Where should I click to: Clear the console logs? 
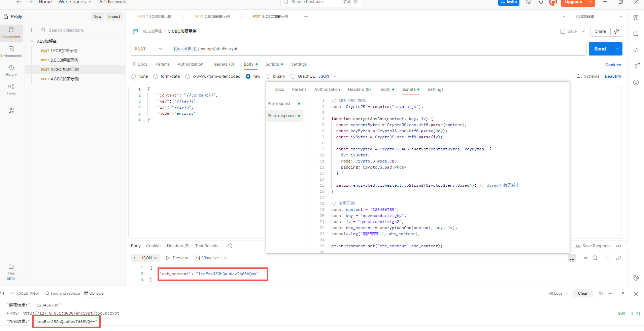(x=582, y=293)
